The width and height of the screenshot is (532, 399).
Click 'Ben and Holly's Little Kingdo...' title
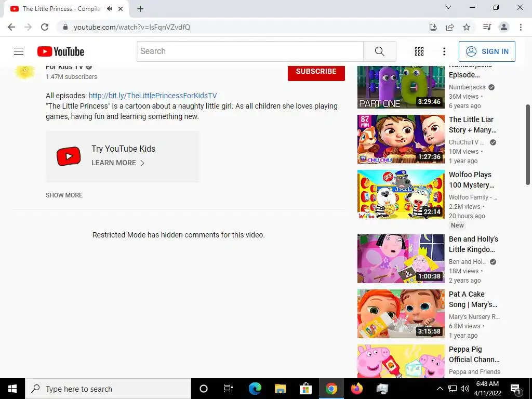click(474, 244)
